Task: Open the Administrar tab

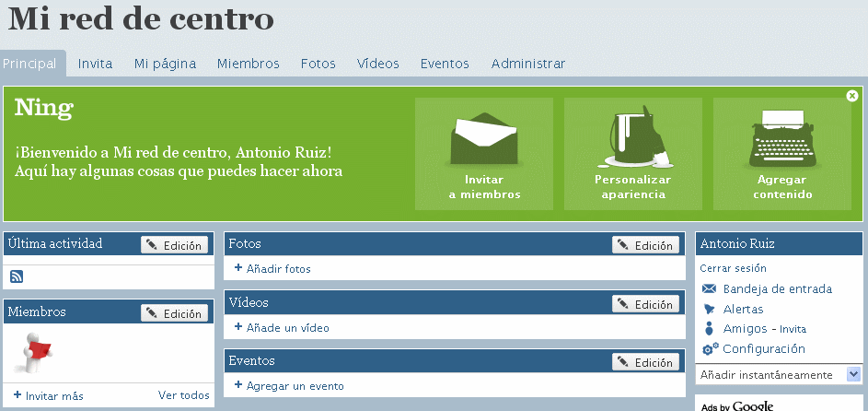Action: click(527, 64)
